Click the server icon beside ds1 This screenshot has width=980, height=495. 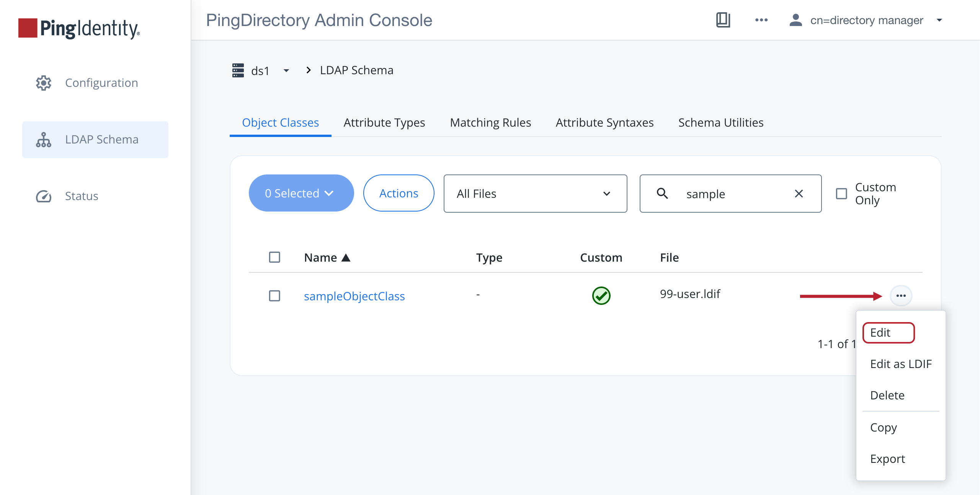(238, 70)
